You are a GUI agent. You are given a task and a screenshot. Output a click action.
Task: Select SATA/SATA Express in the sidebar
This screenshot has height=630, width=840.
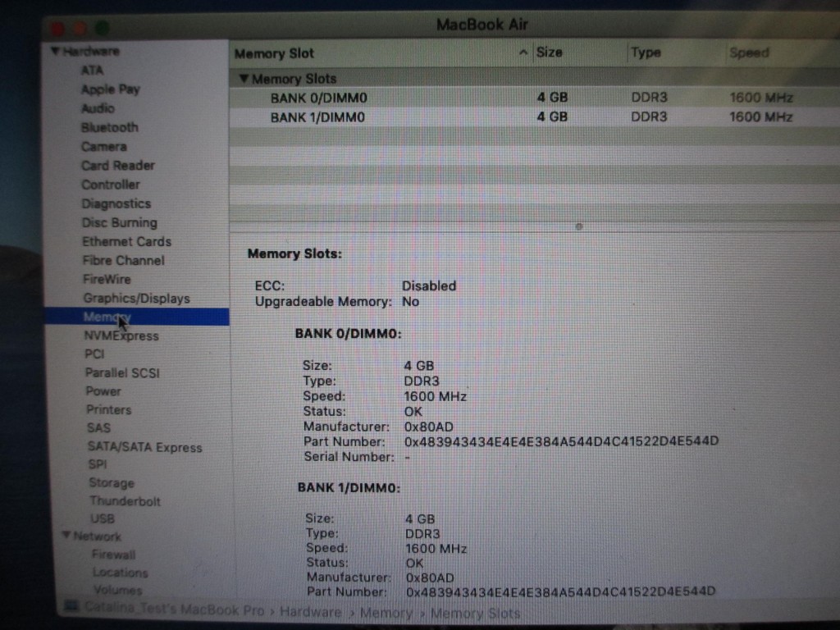144,447
